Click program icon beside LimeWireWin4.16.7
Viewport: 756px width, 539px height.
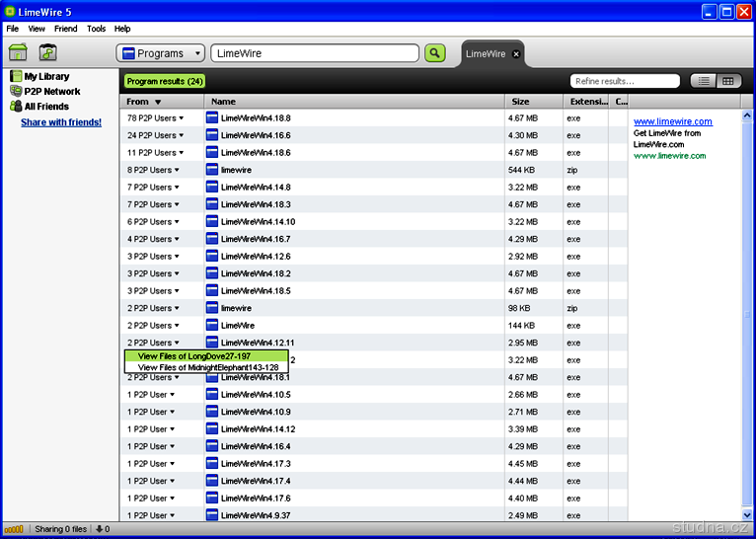pos(212,239)
